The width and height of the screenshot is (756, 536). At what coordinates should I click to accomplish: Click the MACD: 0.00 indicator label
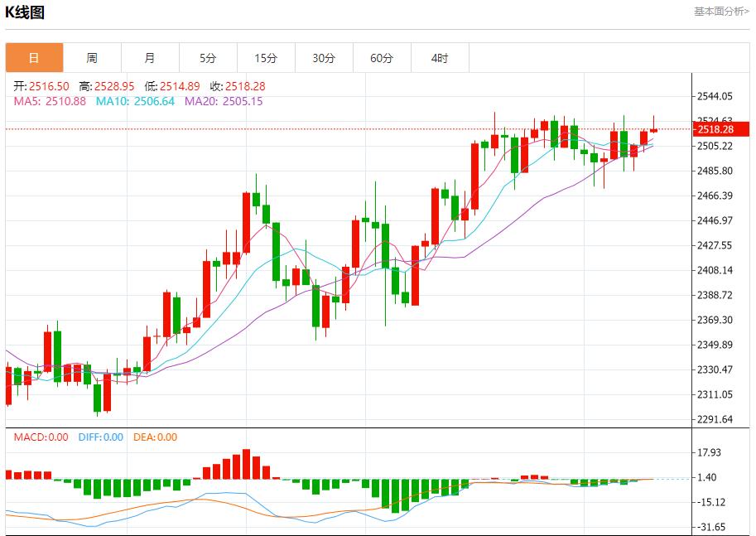[x=41, y=437]
